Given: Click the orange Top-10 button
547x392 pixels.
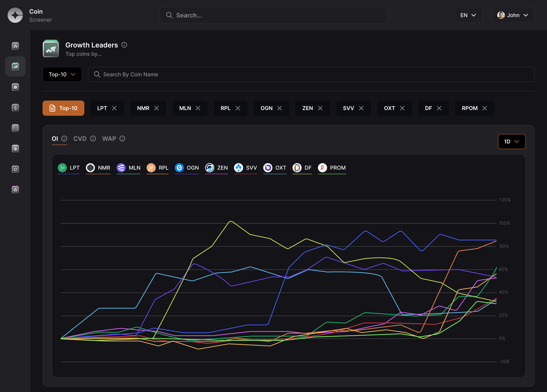Looking at the screenshot, I should pyautogui.click(x=63, y=108).
